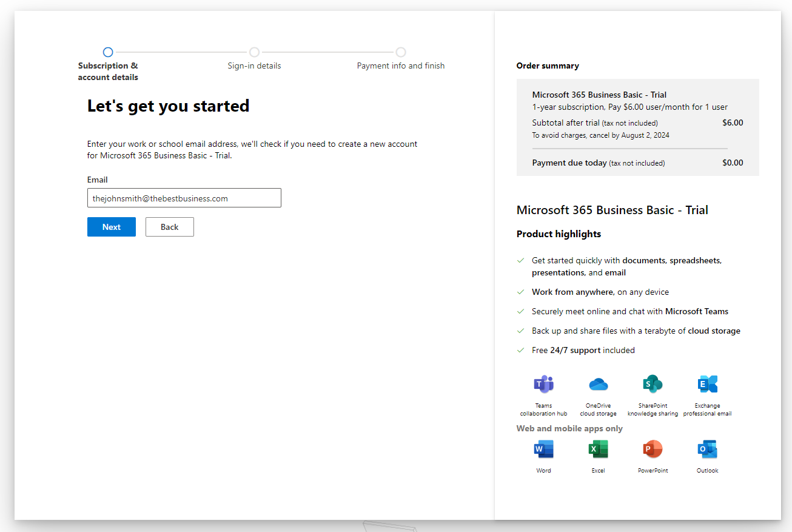Click 'Work from anywhere, on any device' text
This screenshot has height=532, width=792.
[600, 292]
